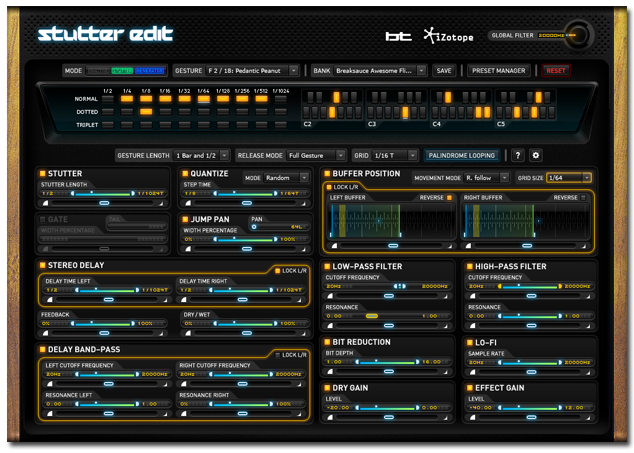Toggle the Quantize module enable square
The width and height of the screenshot is (634, 453).
[x=185, y=174]
